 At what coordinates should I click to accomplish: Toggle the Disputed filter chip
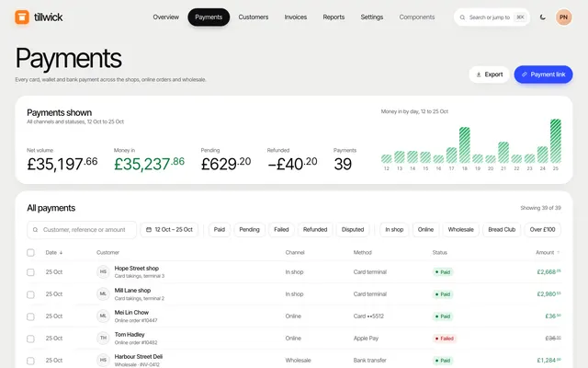[x=353, y=229]
